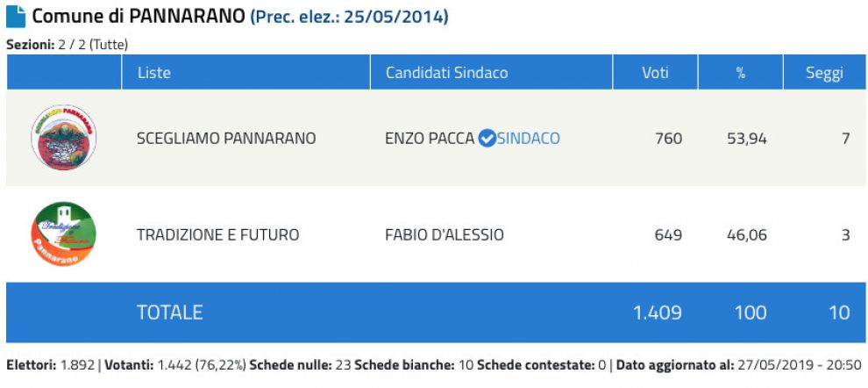The image size is (868, 388).
Task: Click the Liste column header
Action: 154,73
